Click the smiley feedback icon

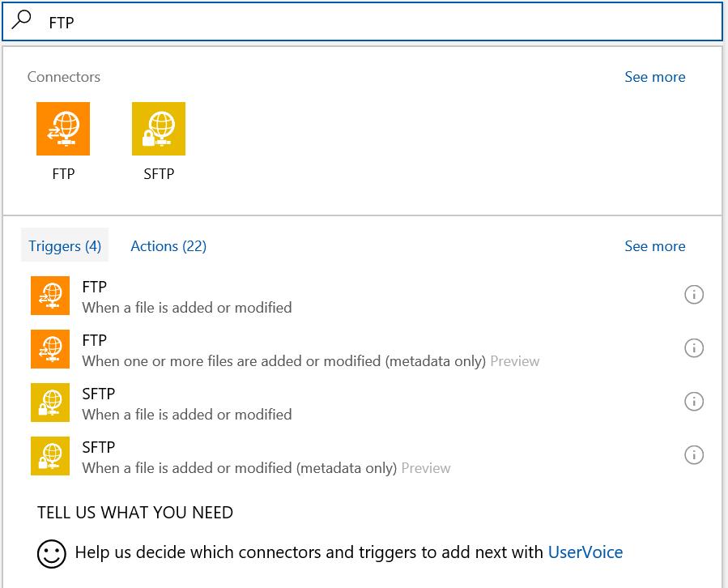[51, 553]
